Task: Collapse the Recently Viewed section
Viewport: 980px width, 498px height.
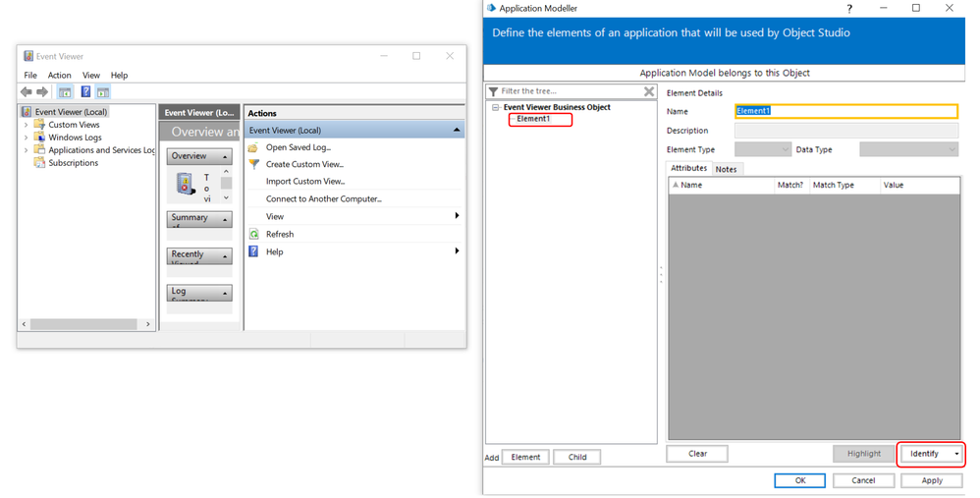Action: [224, 256]
